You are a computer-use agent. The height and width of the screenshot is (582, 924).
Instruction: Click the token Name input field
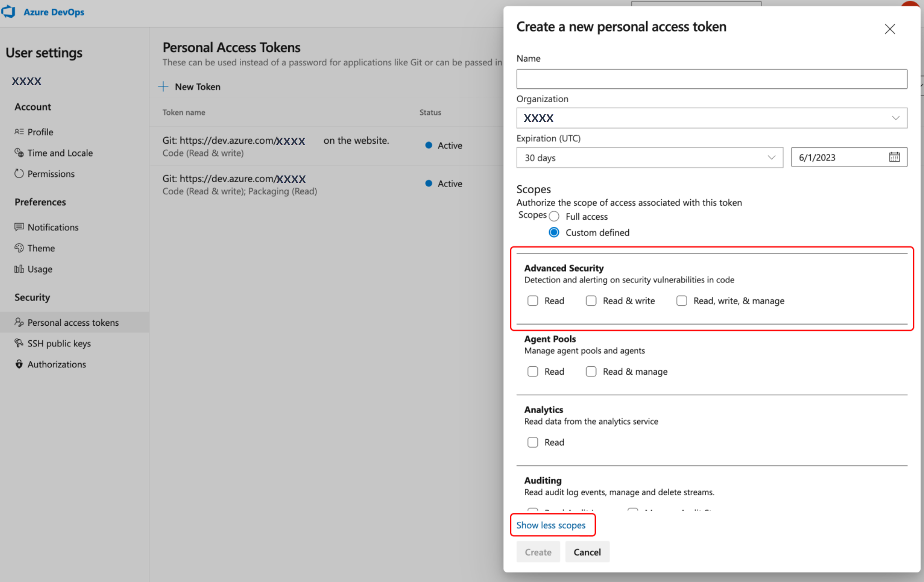click(x=712, y=78)
